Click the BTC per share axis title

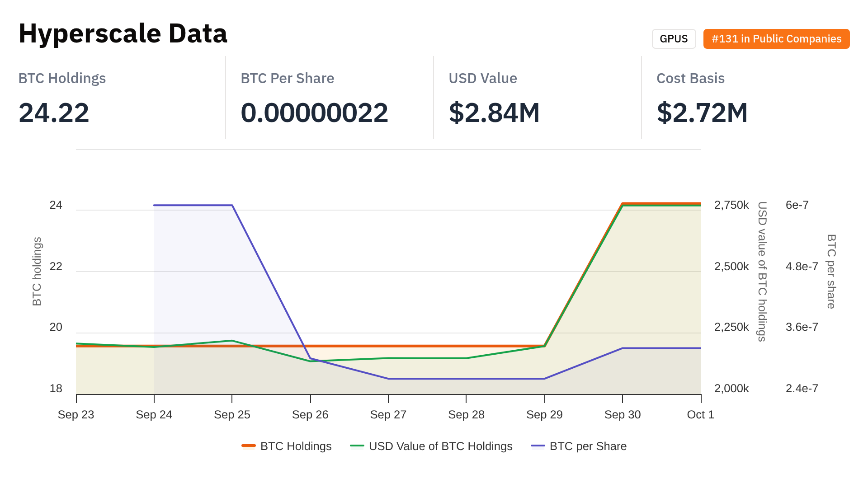click(831, 271)
